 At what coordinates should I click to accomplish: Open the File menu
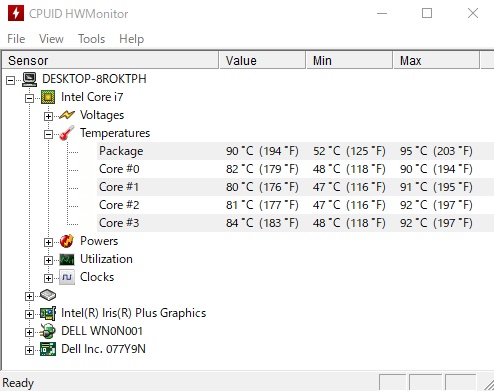[16, 39]
